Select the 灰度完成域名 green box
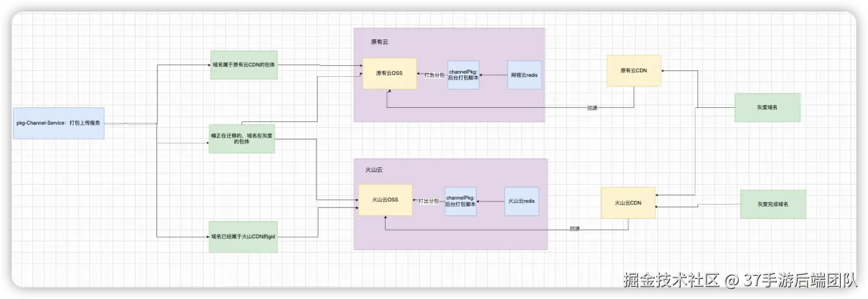The height and width of the screenshot is (299, 868). point(773,204)
